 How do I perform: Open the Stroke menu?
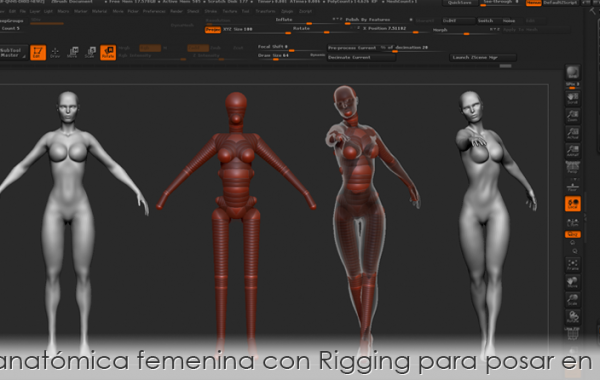pyautogui.click(x=210, y=11)
